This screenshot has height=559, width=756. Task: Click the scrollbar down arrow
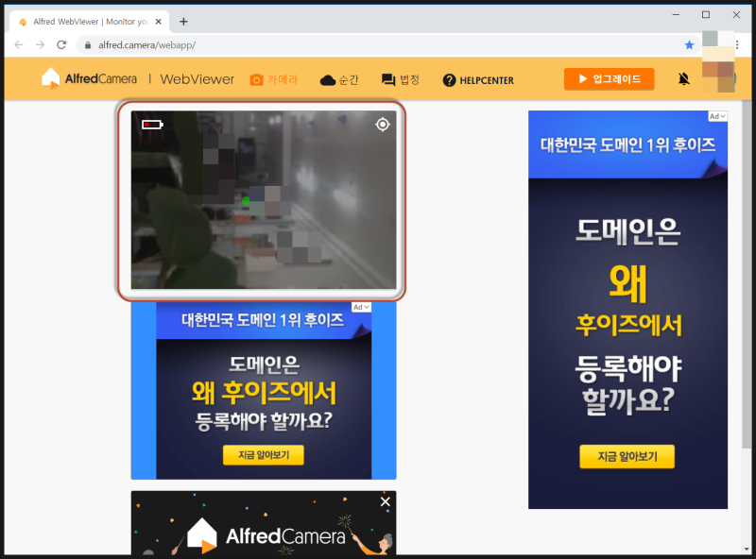pos(747,549)
